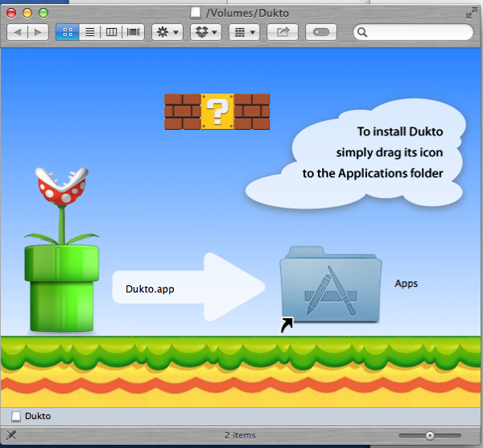Go forward with the right arrow button

(38, 32)
